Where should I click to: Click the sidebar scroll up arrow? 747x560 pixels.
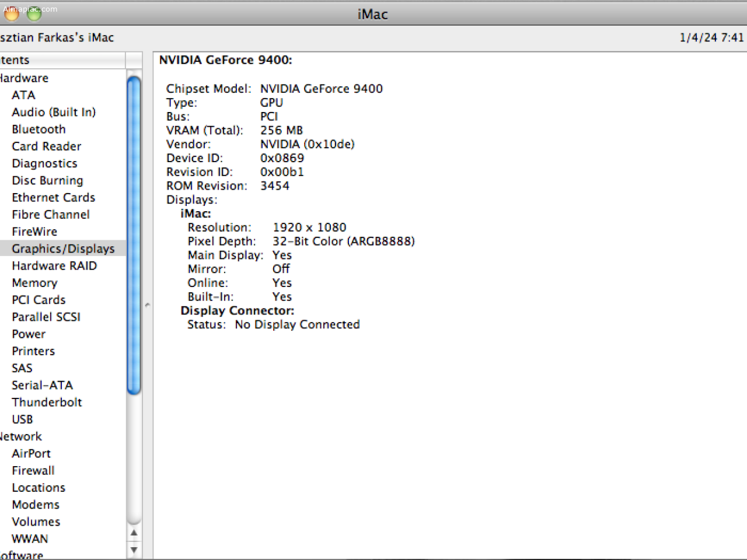tap(134, 533)
